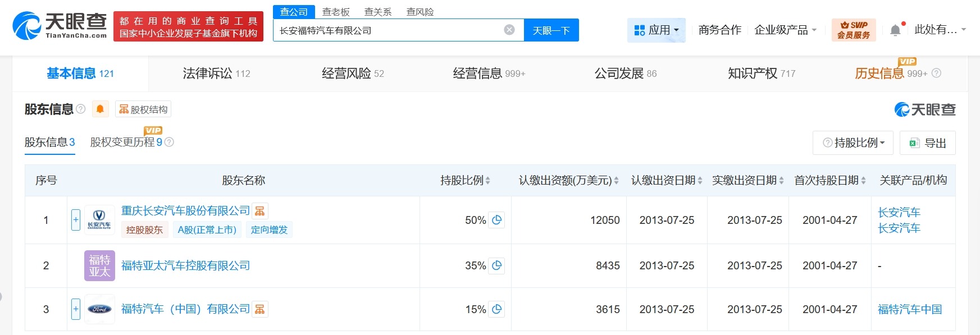Open the 应用 dropdown menu
980x335 pixels.
(x=656, y=30)
